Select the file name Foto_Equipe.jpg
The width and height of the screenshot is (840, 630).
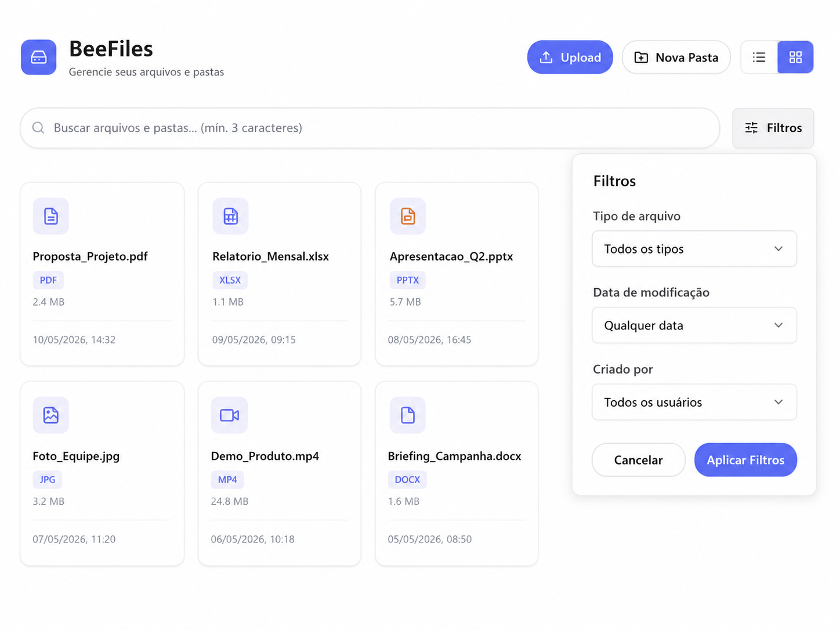point(76,456)
